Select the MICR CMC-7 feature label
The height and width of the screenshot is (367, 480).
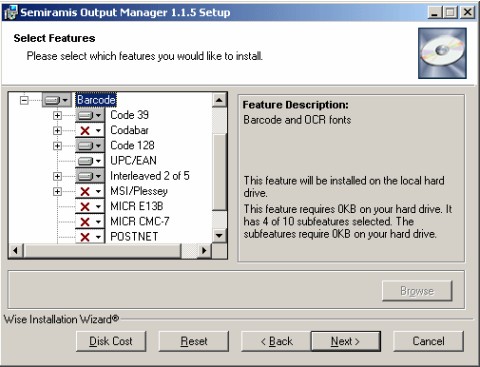(x=140, y=221)
